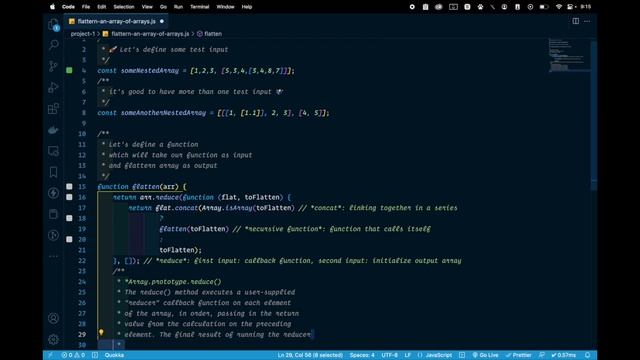Open the File menu

[86, 7]
